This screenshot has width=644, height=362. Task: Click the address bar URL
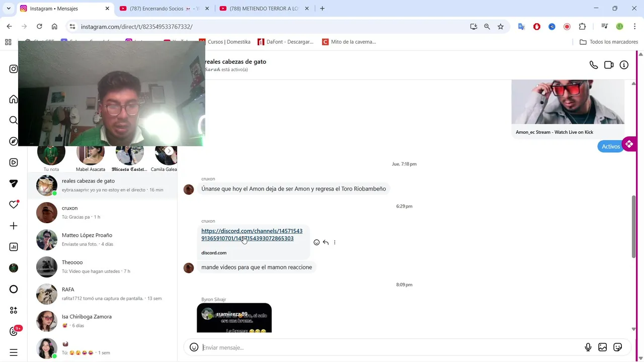(x=136, y=27)
